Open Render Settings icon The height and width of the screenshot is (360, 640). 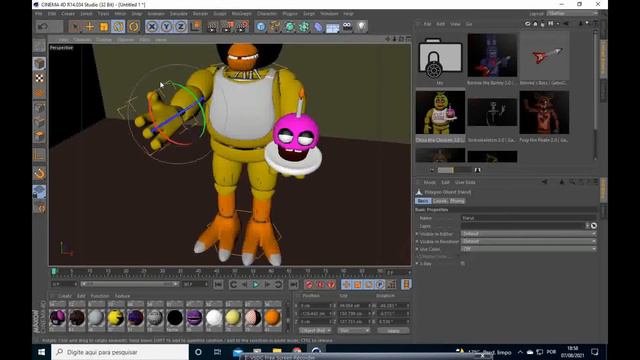(242, 27)
